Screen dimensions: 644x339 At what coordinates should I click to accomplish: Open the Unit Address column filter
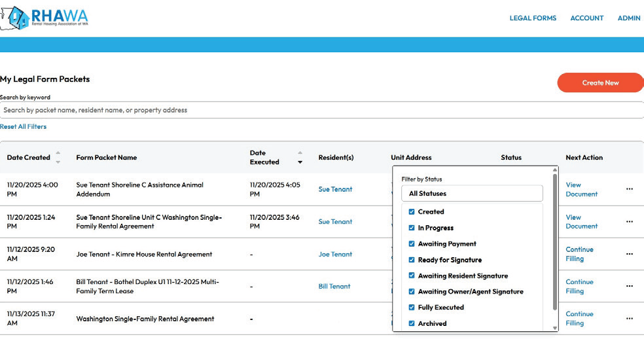tap(411, 158)
